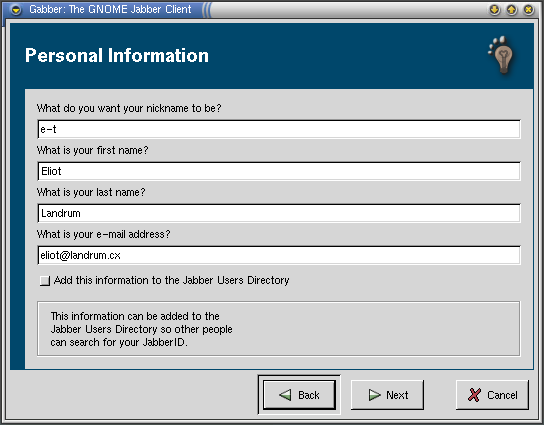This screenshot has height=425, width=544.
Task: Click the red X icon on Cancel
Action: (x=474, y=395)
